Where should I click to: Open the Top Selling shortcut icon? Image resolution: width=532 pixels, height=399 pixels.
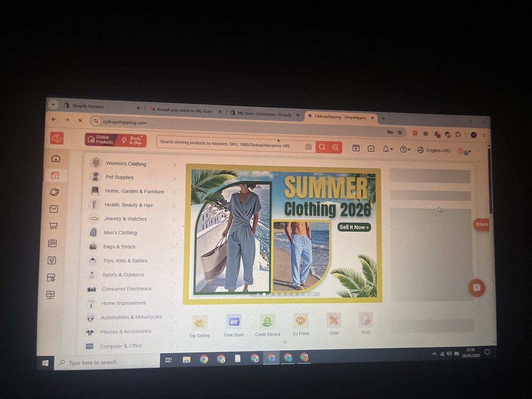(x=199, y=322)
